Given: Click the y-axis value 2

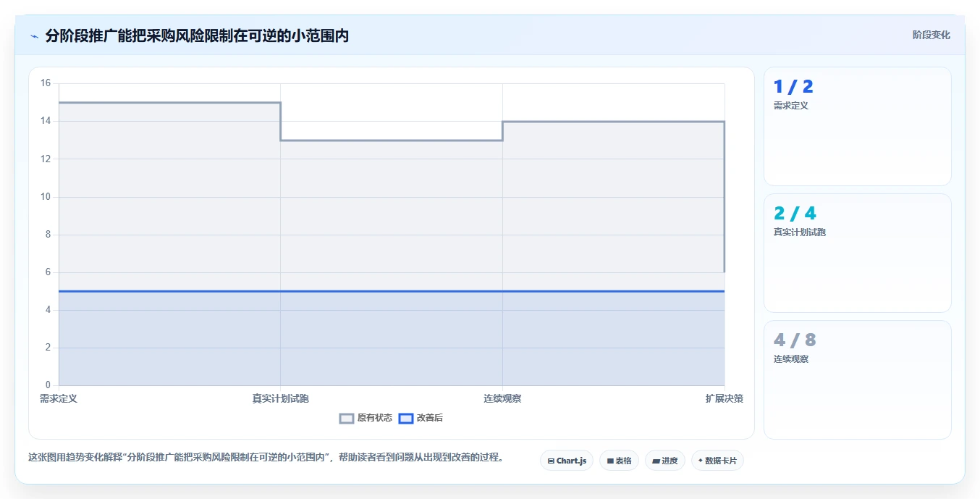Looking at the screenshot, I should 48,348.
